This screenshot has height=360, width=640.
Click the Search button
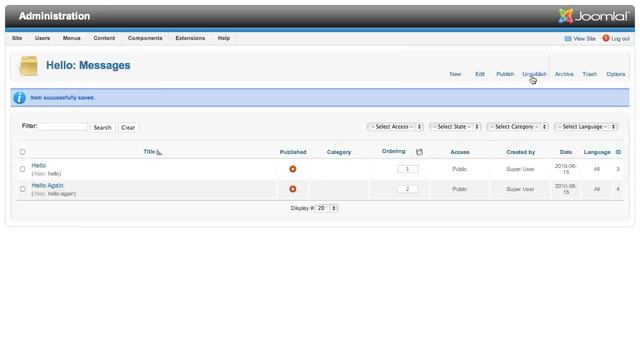tap(102, 127)
